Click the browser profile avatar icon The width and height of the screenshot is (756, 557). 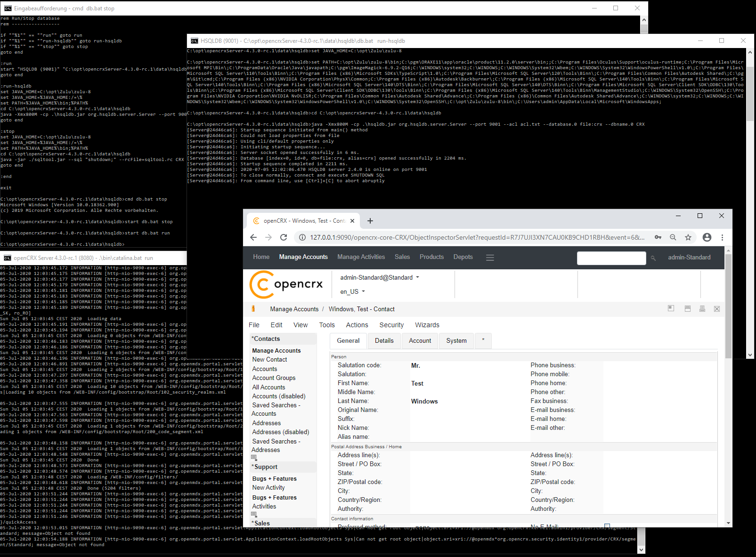click(x=707, y=237)
